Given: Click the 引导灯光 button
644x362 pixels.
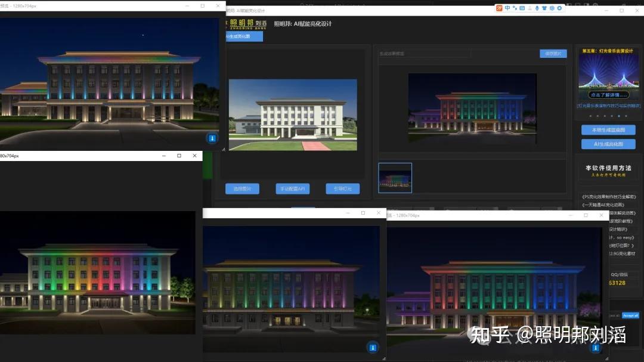Looking at the screenshot, I should [342, 188].
